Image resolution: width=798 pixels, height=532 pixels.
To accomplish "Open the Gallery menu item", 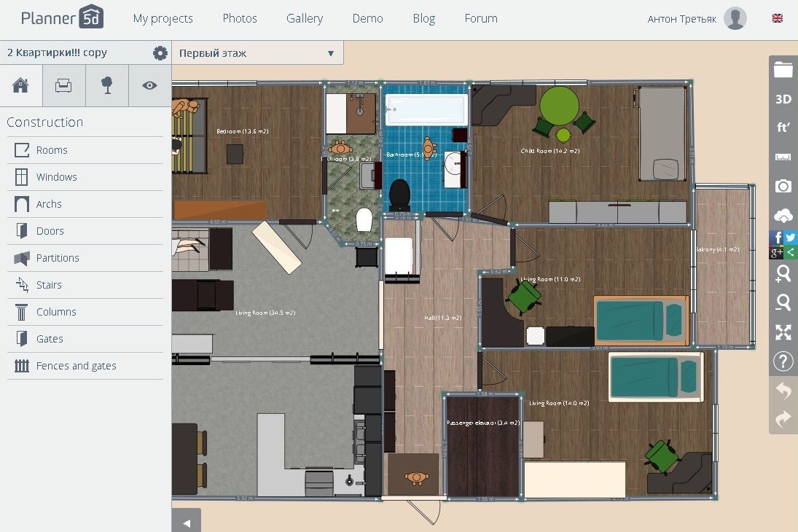I will [305, 18].
